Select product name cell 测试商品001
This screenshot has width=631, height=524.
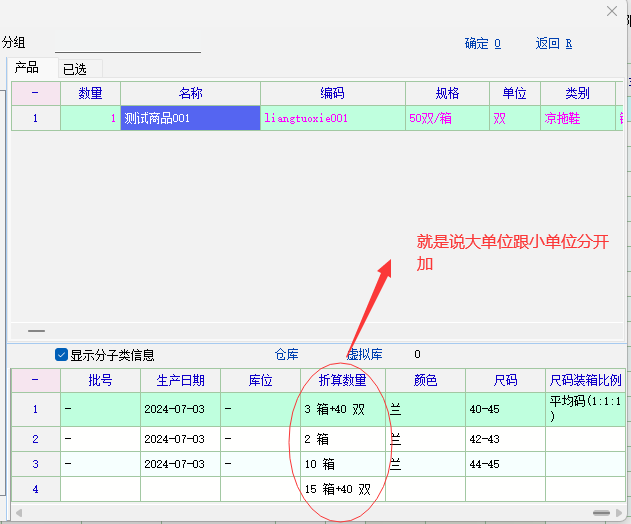tap(190, 118)
